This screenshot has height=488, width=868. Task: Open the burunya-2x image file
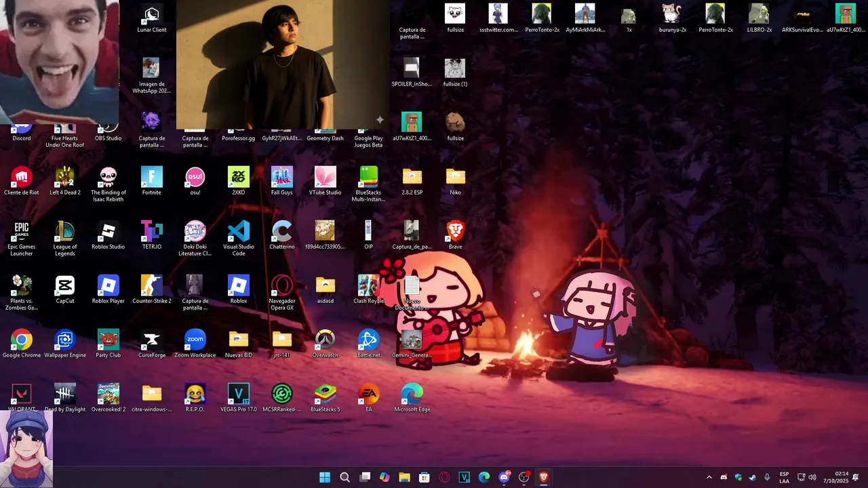(673, 19)
